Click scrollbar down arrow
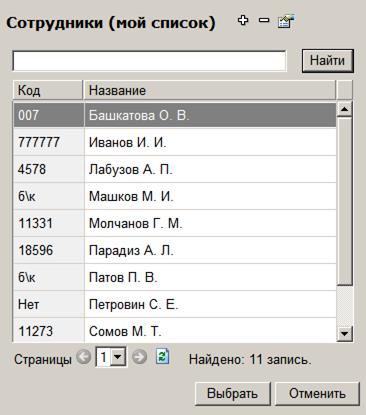This screenshot has height=415, width=366. coord(344,334)
